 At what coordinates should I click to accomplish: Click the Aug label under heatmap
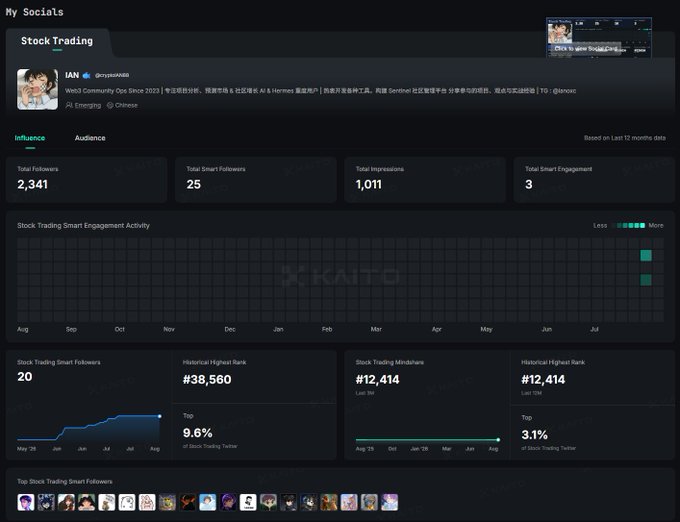coord(23,329)
